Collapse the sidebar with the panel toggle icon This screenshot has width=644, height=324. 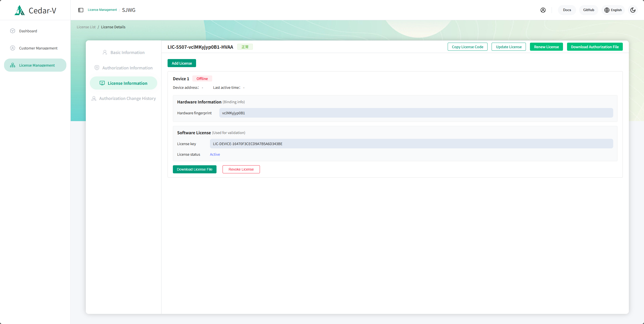tap(80, 10)
